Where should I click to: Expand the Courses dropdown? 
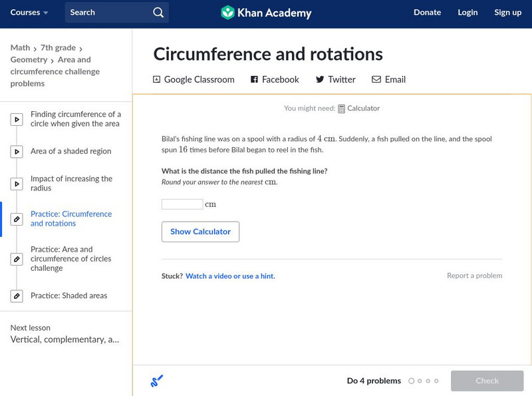(x=29, y=13)
